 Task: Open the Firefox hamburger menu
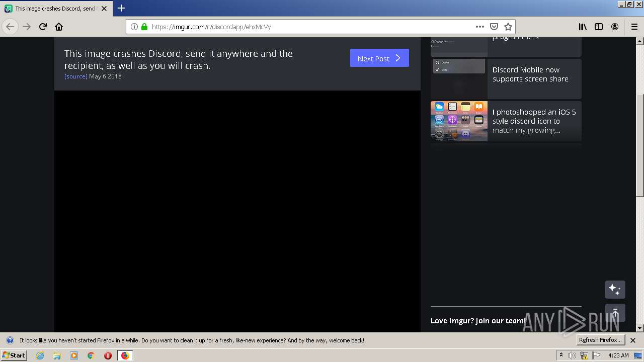point(634,27)
